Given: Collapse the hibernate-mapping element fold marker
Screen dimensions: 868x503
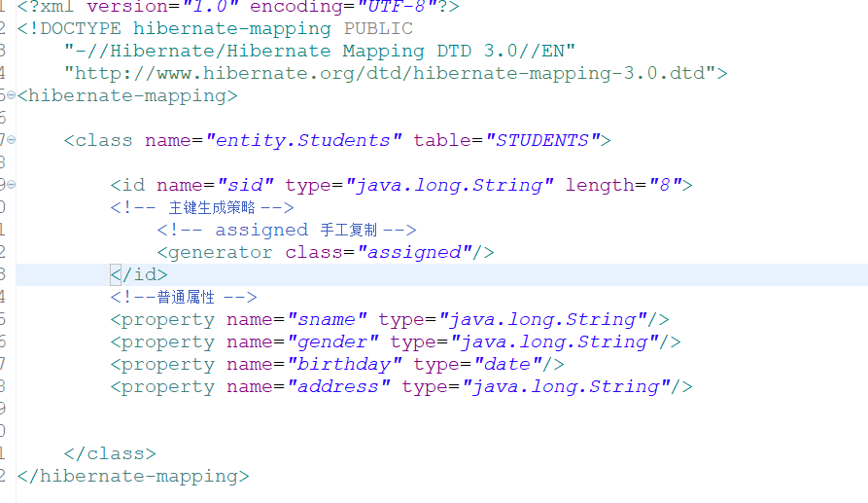Looking at the screenshot, I should click(x=11, y=95).
